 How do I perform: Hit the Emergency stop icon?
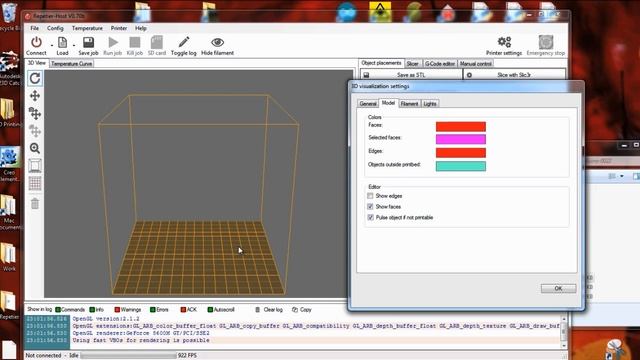point(546,42)
